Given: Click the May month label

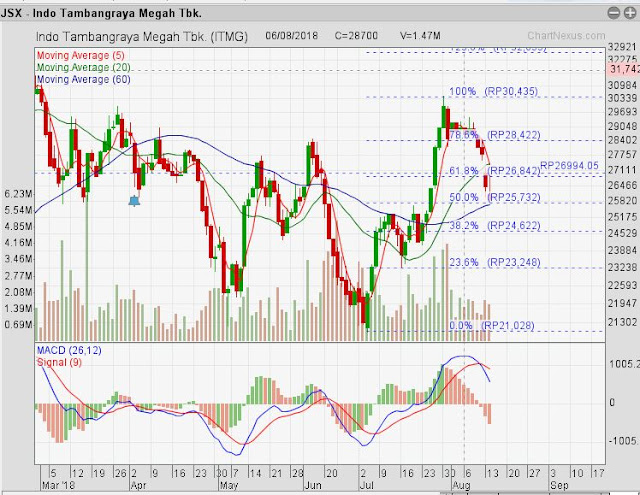Looking at the screenshot, I should (x=229, y=486).
